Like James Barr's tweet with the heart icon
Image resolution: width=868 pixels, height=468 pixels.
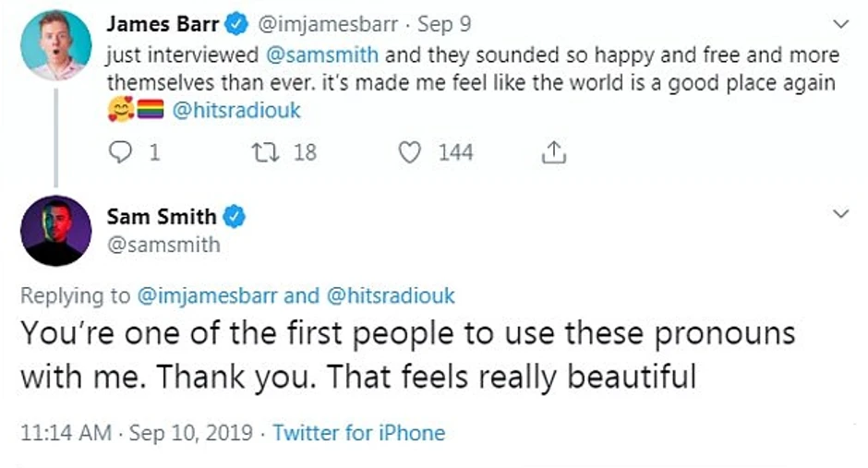410,152
